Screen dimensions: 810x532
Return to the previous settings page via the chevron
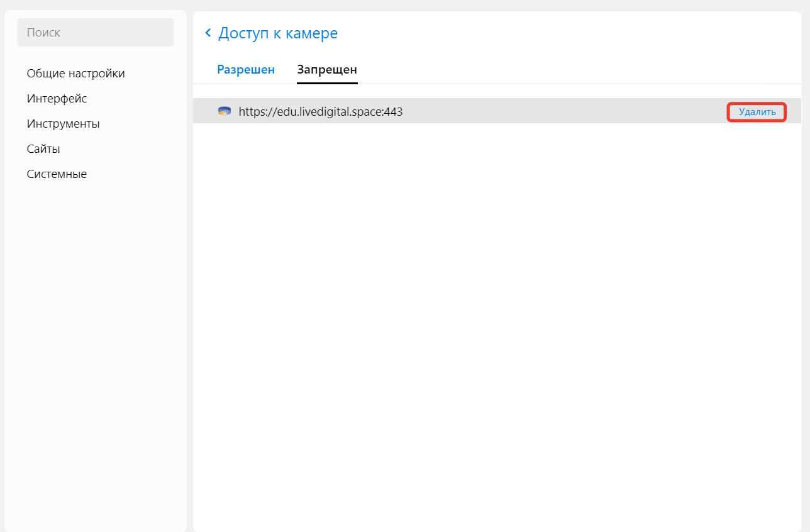208,33
